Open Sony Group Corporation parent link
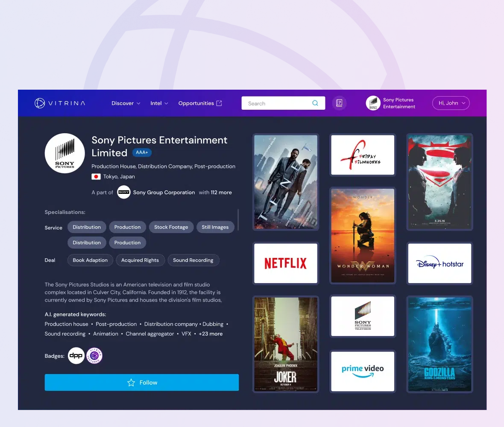 (x=164, y=192)
